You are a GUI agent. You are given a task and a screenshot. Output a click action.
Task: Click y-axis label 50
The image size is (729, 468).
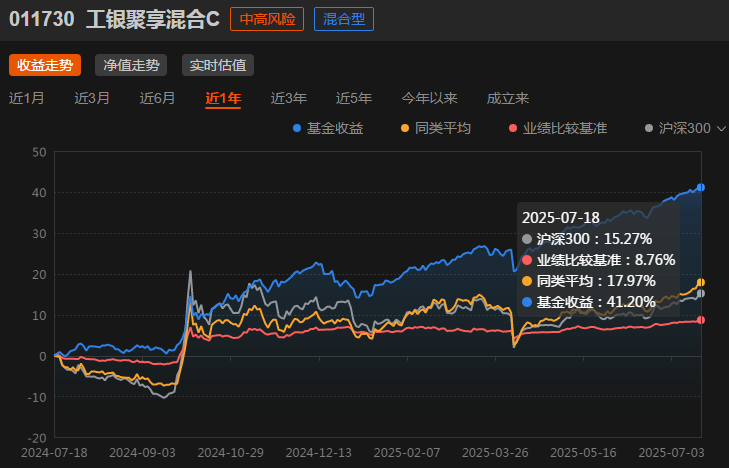coord(39,152)
